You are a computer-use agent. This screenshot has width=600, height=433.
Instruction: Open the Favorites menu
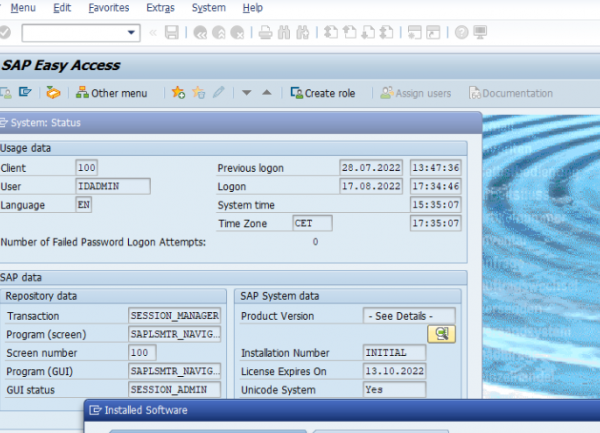[108, 7]
